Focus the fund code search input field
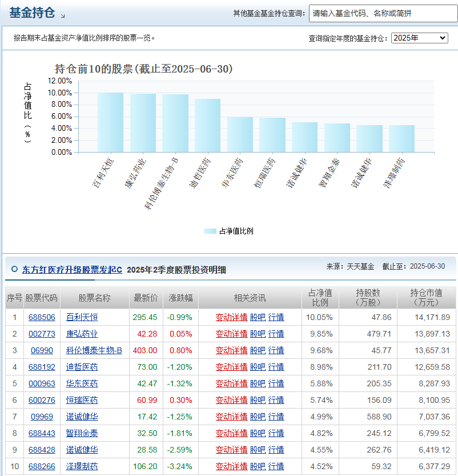The image size is (458, 476). pos(383,13)
